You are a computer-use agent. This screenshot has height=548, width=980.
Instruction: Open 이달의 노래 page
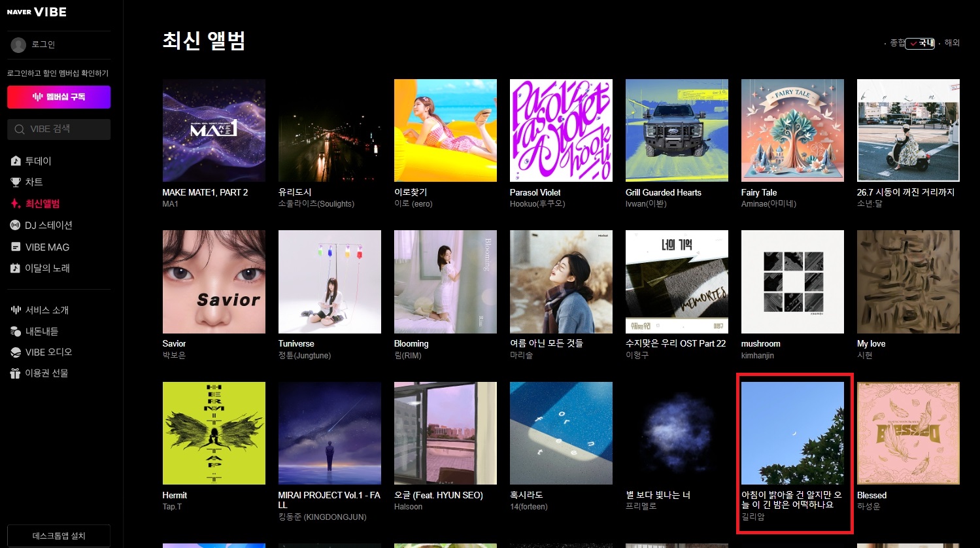47,268
